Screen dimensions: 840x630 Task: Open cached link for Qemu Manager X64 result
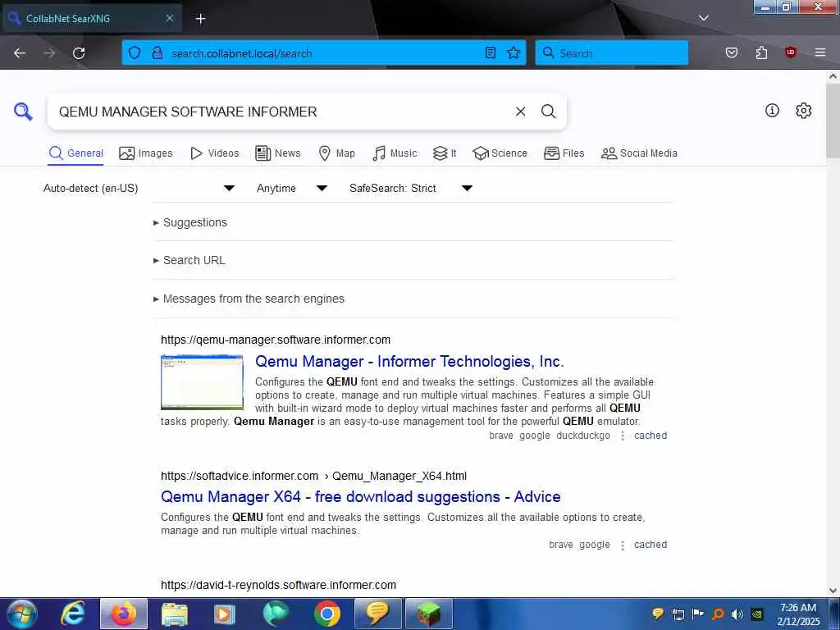click(651, 545)
